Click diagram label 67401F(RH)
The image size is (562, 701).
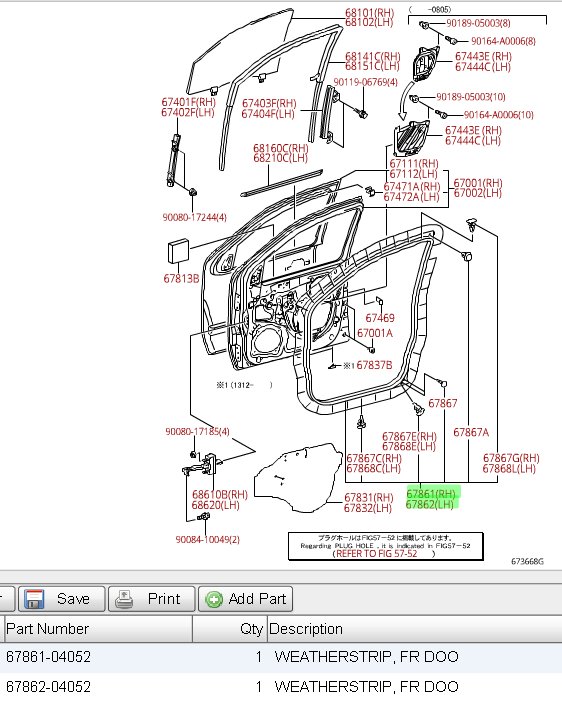click(x=188, y=102)
